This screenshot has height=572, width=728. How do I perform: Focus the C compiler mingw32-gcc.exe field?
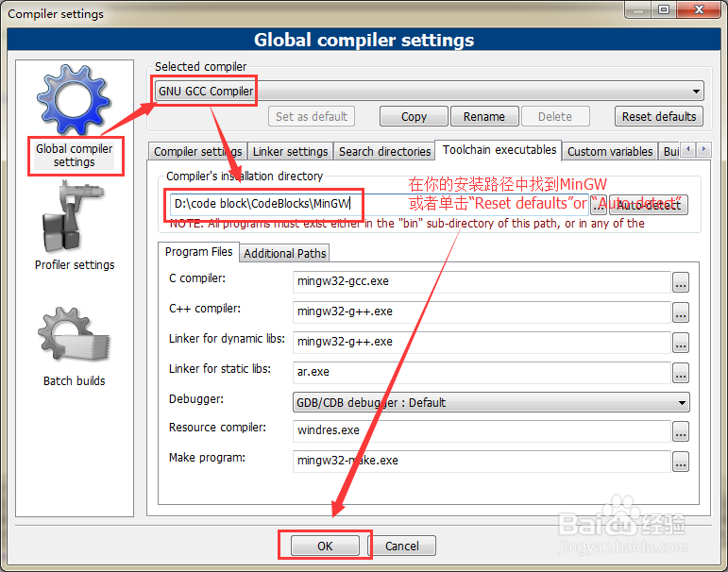[482, 282]
